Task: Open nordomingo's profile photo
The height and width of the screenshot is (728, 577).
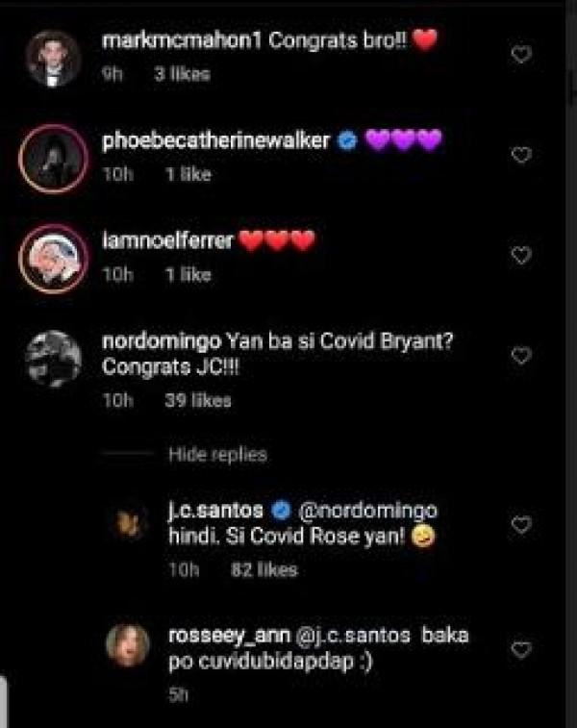Action: pyautogui.click(x=52, y=360)
